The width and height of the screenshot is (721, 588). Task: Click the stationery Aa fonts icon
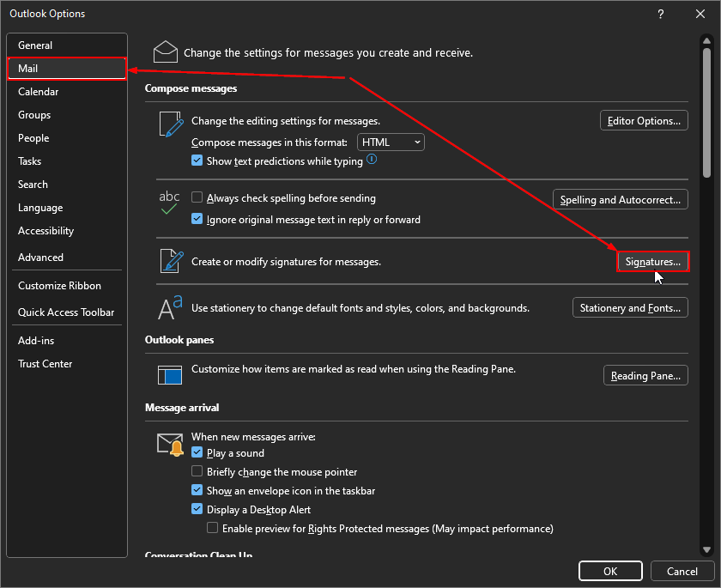coord(170,307)
